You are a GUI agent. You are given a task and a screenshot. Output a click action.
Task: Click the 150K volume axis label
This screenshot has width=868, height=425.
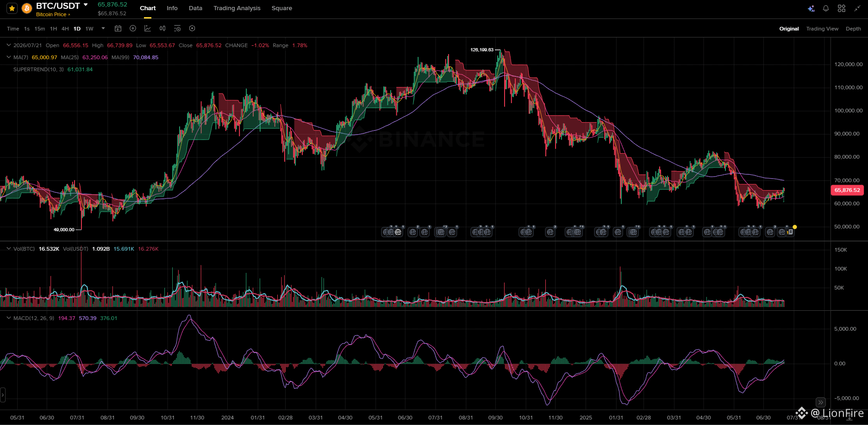pyautogui.click(x=841, y=250)
